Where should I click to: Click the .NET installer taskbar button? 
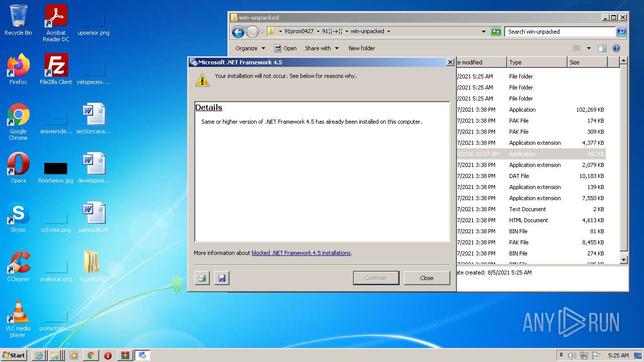pyautogui.click(x=142, y=355)
